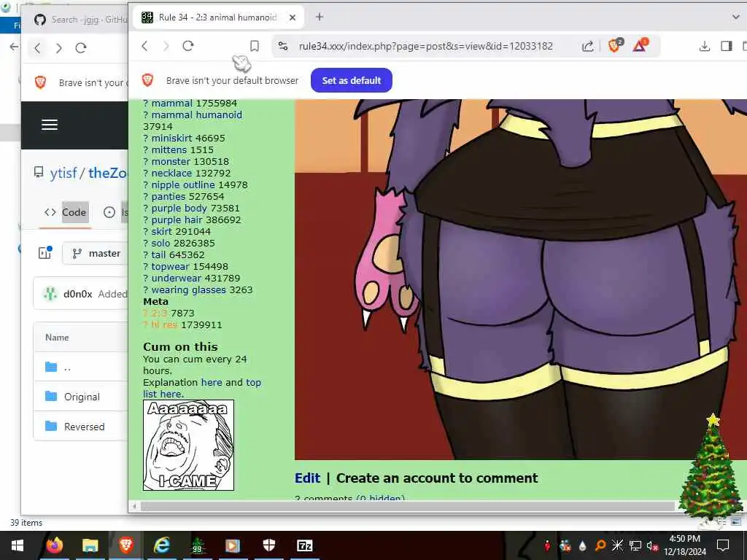The width and height of the screenshot is (747, 560).
Task: Toggle the Brave sidebar panel icon
Action: click(726, 46)
